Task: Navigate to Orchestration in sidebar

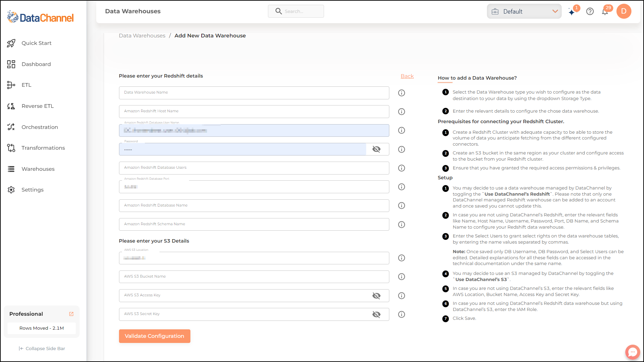Action: point(40,127)
